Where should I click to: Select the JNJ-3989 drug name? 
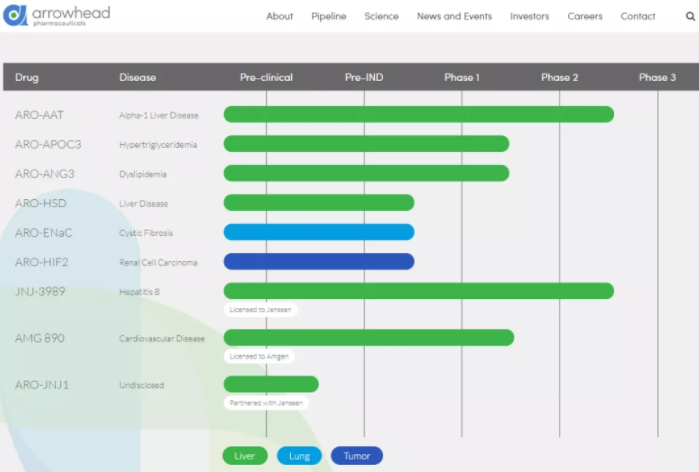click(x=40, y=291)
